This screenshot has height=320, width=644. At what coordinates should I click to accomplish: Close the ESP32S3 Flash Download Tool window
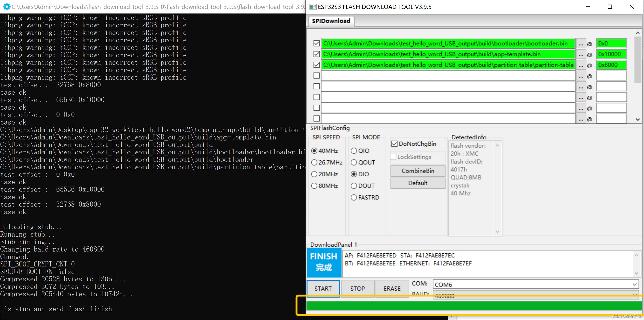[632, 7]
